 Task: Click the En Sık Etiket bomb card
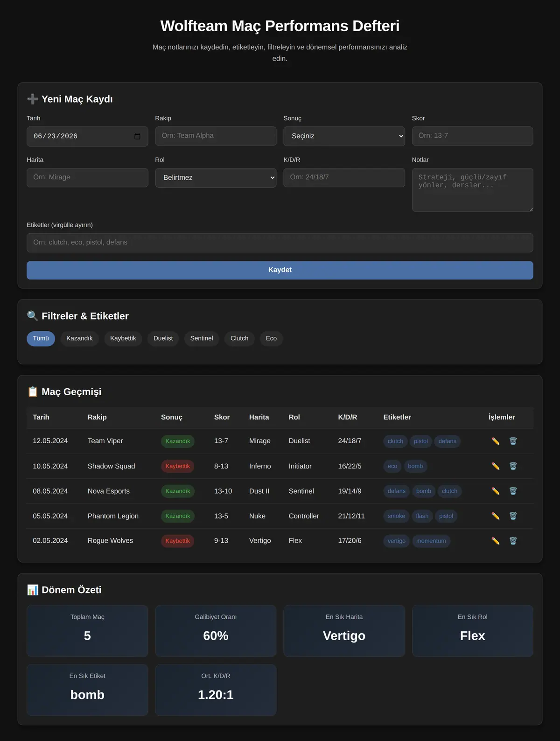[x=87, y=690]
